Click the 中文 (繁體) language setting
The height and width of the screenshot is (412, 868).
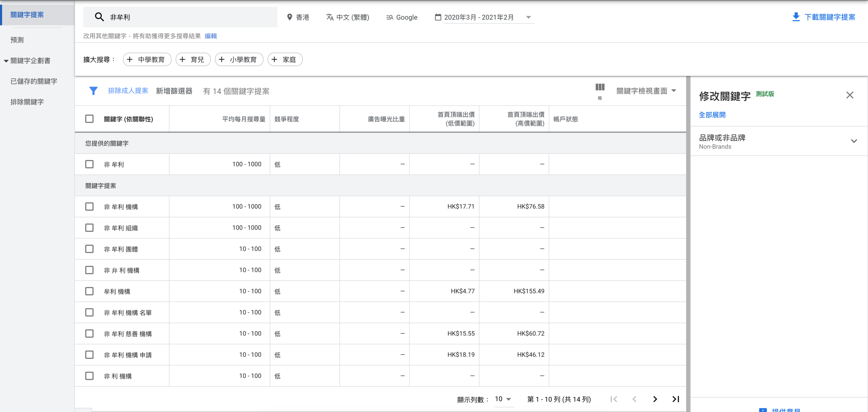point(348,17)
